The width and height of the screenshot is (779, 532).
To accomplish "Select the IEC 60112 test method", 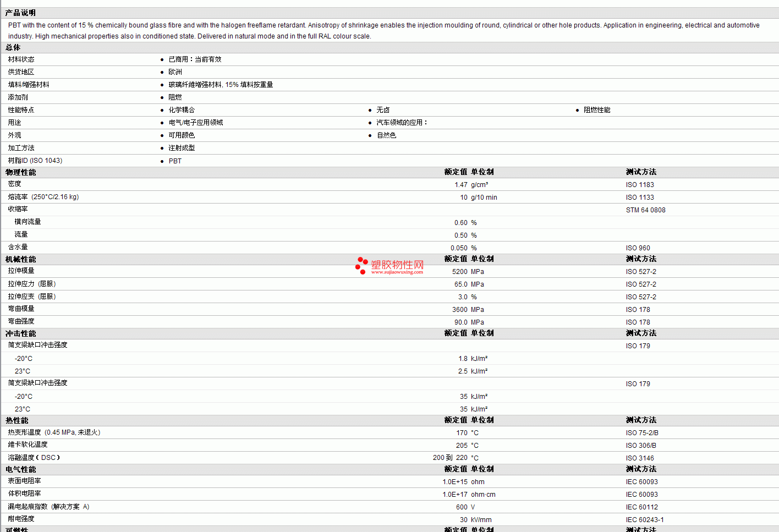I will point(642,507).
